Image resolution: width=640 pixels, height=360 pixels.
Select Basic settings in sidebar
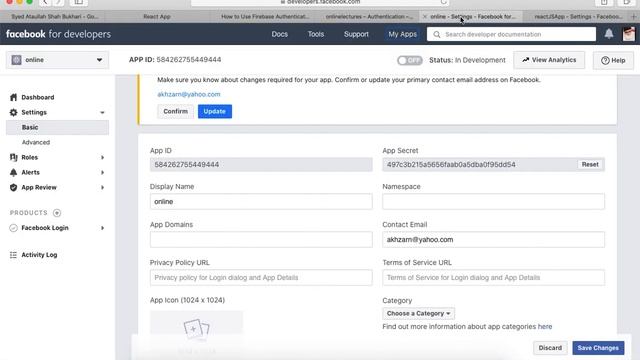58,127
